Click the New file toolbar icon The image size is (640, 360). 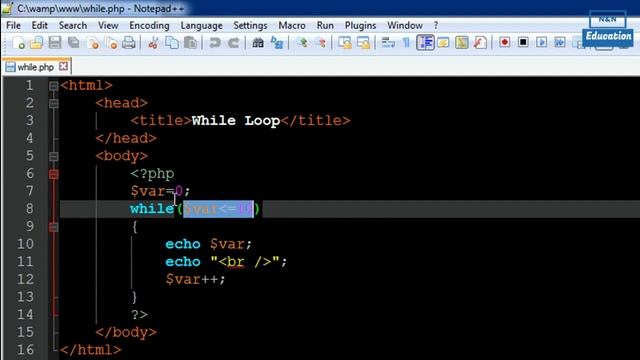pos(18,42)
